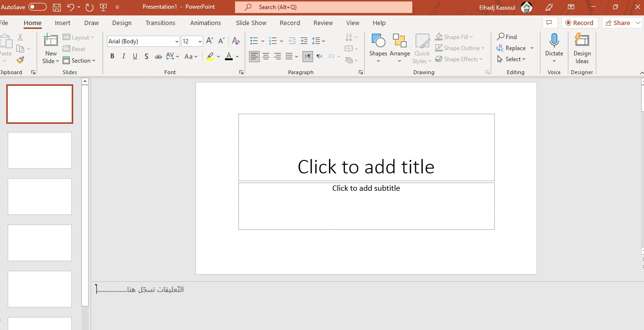Start Dictate with the microphone
The image size is (644, 330).
point(554,48)
